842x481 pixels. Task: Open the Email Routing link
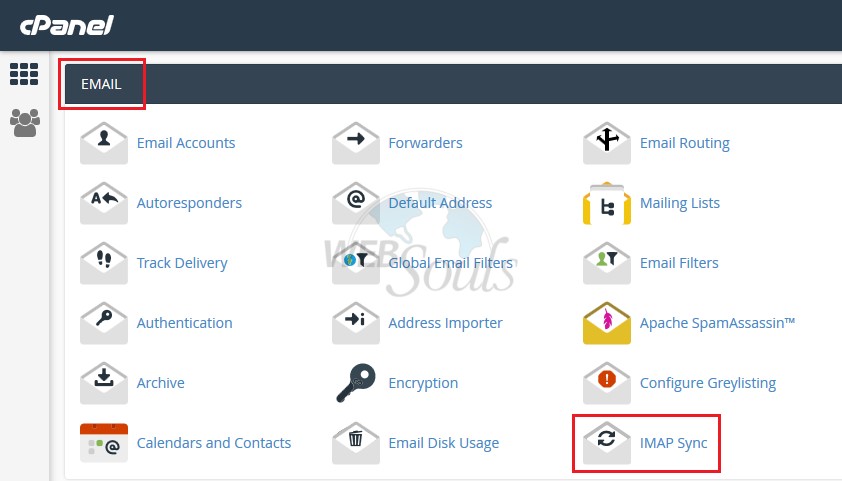[685, 143]
